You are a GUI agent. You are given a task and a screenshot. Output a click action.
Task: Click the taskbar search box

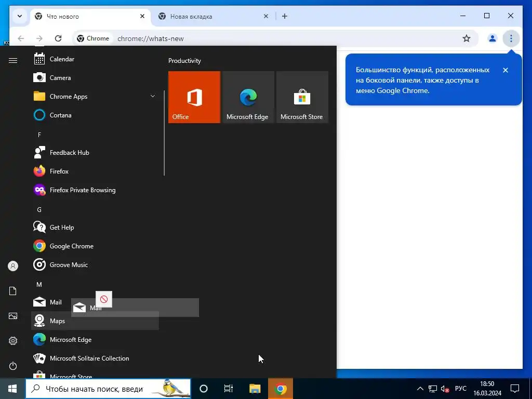[x=108, y=389]
